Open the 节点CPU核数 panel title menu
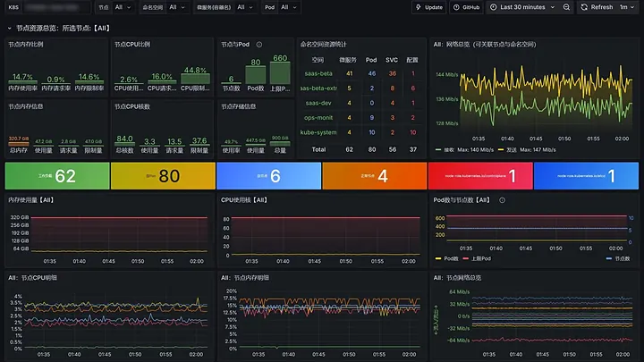 (132, 106)
